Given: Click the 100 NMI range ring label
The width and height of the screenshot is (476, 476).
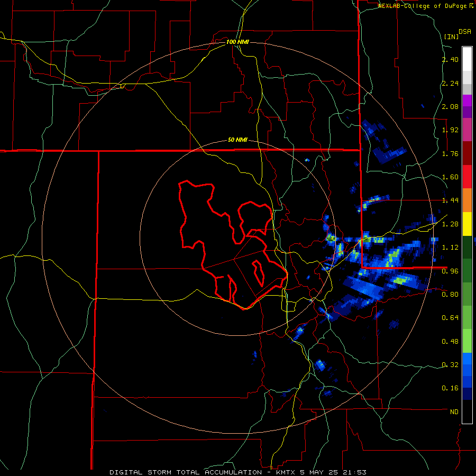Looking at the screenshot, I should coord(237,42).
